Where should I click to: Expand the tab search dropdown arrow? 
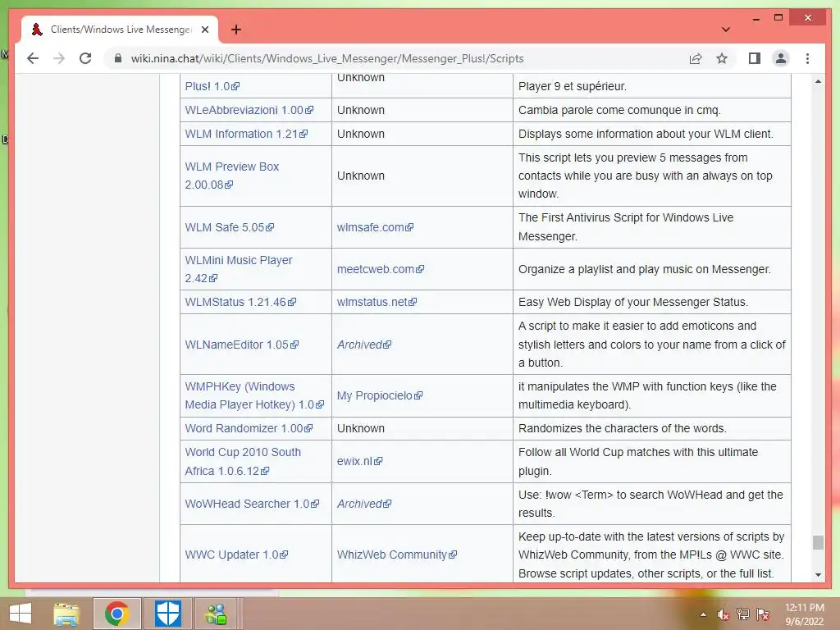pyautogui.click(x=726, y=30)
